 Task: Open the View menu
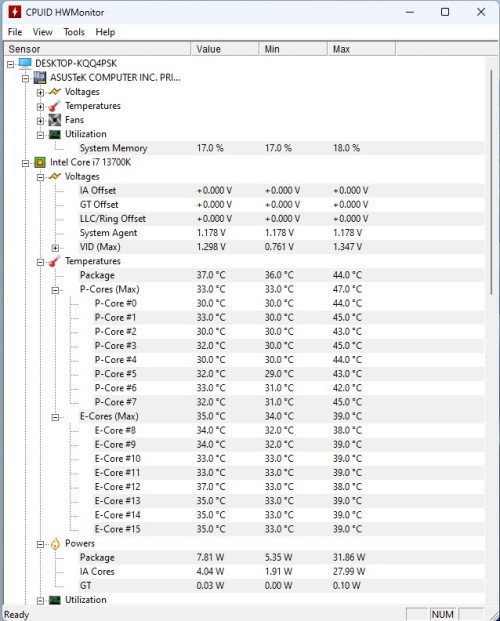[x=42, y=32]
